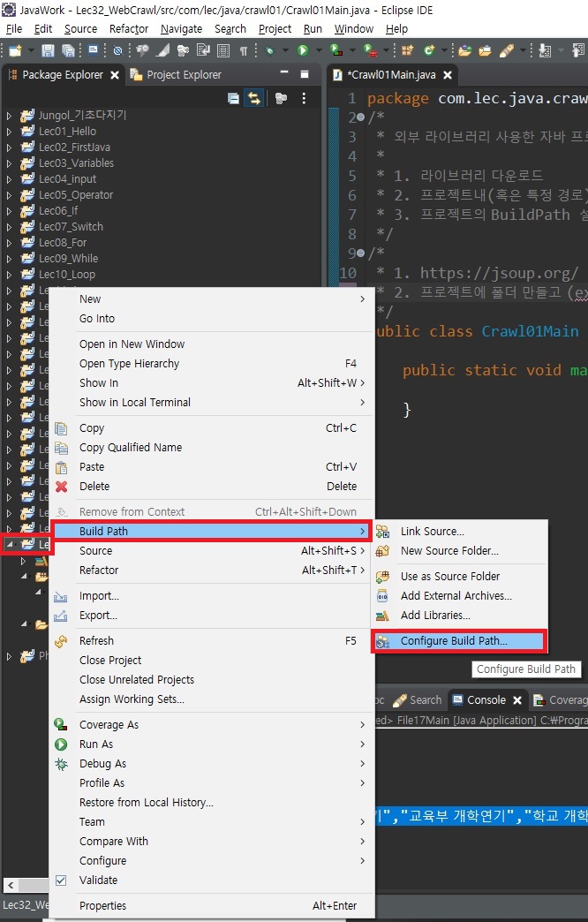Click the Save All toolbar icon
588x922 pixels.
(68, 50)
